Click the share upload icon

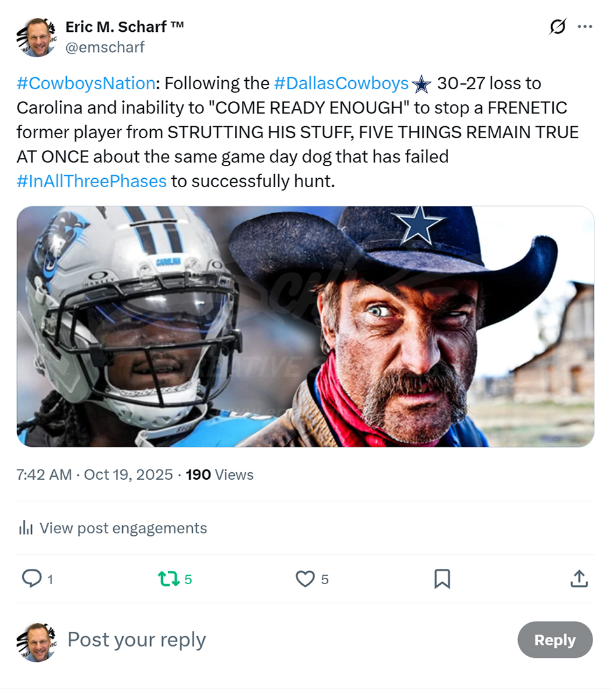[x=579, y=578]
